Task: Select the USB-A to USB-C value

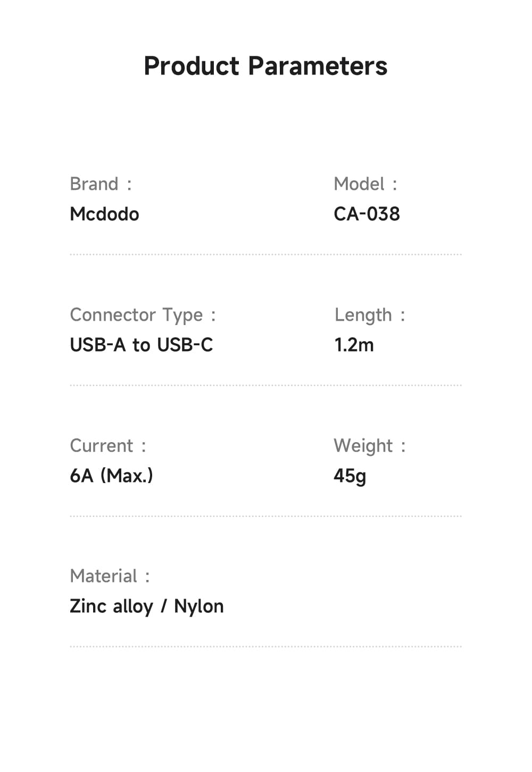Action: coord(142,345)
